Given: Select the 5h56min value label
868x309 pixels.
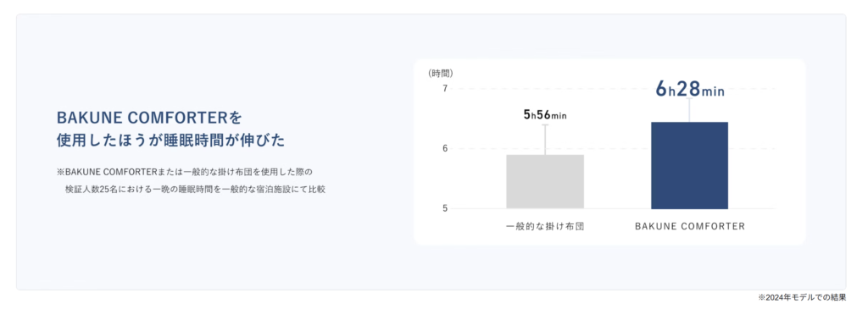Looking at the screenshot, I should 545,114.
